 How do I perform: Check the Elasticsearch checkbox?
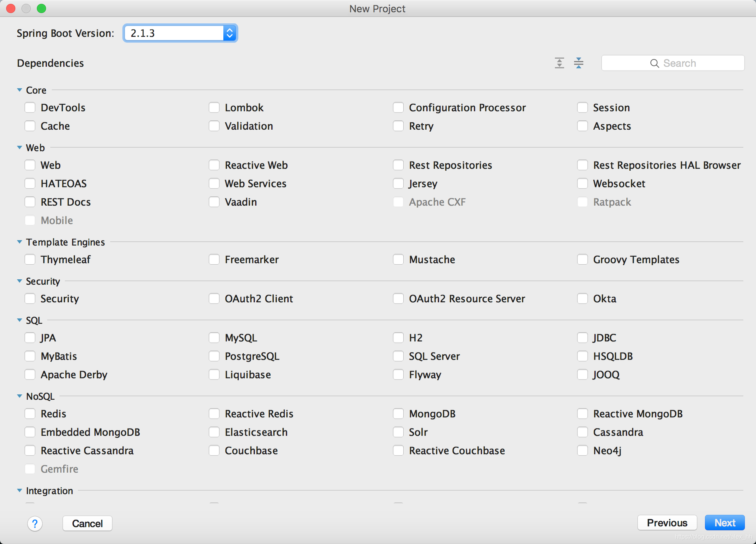214,432
